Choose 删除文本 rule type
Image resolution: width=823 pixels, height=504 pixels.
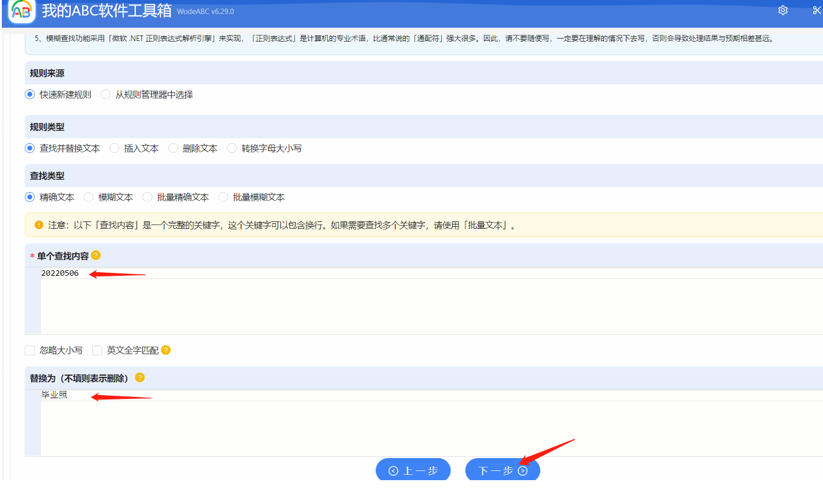tap(173, 149)
